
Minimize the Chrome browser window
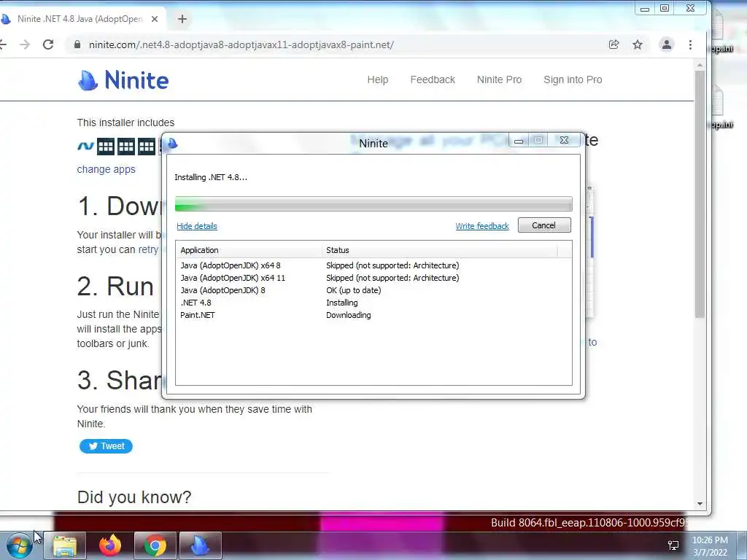click(645, 8)
